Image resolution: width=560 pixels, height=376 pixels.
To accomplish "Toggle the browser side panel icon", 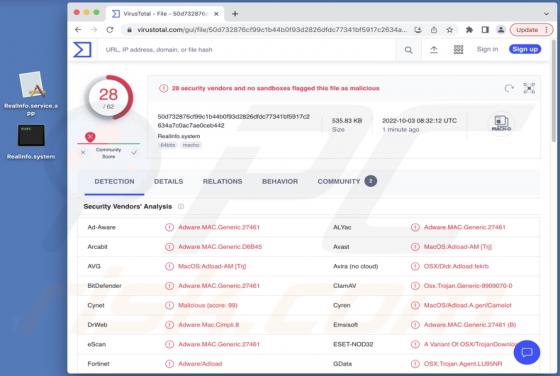I will pos(485,30).
